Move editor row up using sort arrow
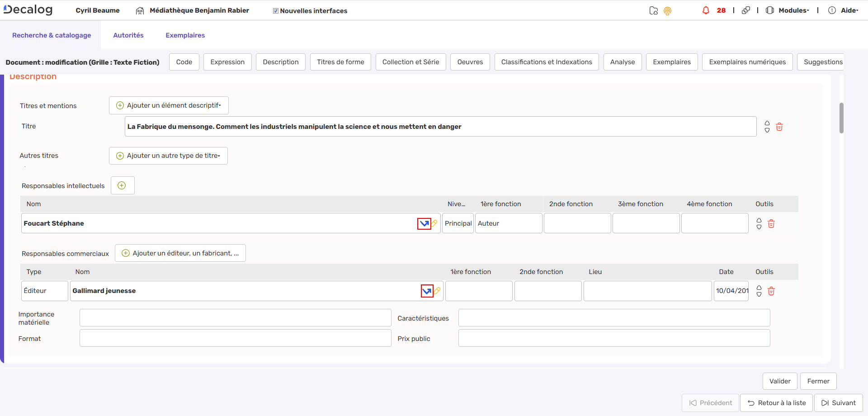Screen dimensions: 868x416 [x=759, y=288]
